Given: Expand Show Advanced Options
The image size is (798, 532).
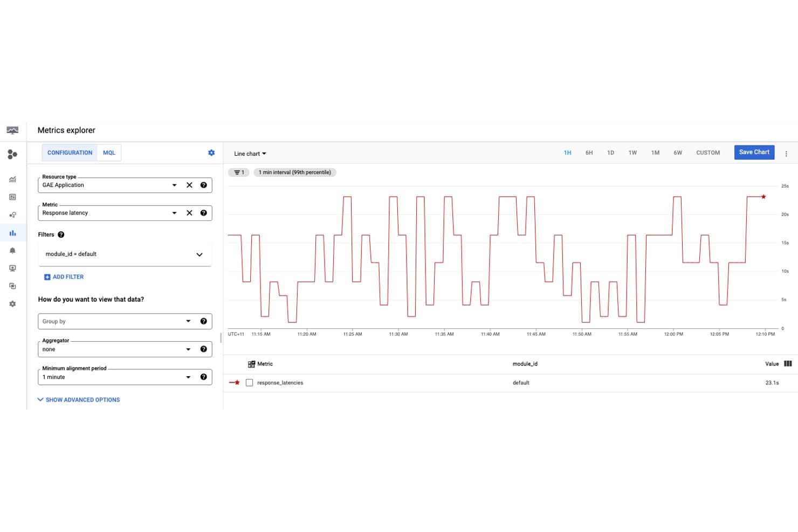Looking at the screenshot, I should click(x=79, y=400).
